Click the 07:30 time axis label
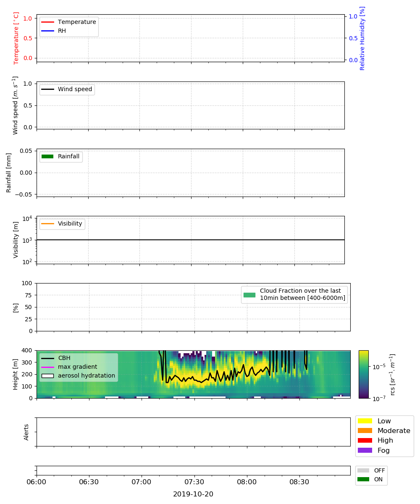This screenshot has width=420, height=504. pyautogui.click(x=194, y=481)
